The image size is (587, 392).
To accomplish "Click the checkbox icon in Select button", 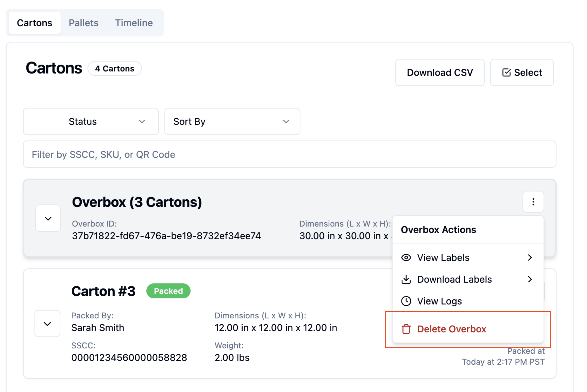I will click(x=506, y=72).
